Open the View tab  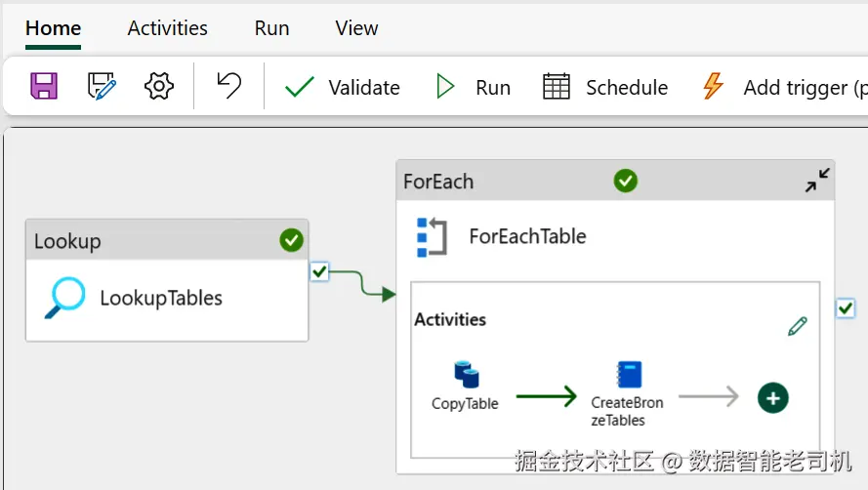(x=356, y=28)
